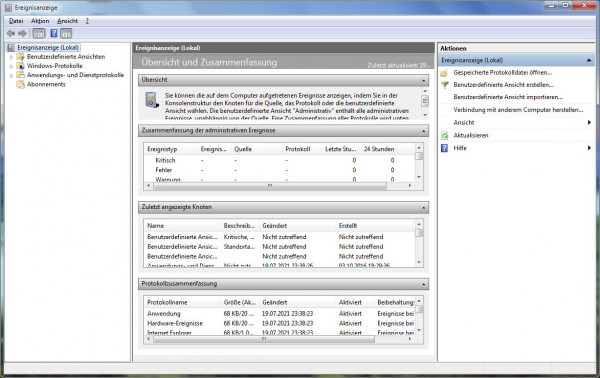Toggle the action pane toolbar icon
600x378 pixels.
[x=66, y=33]
